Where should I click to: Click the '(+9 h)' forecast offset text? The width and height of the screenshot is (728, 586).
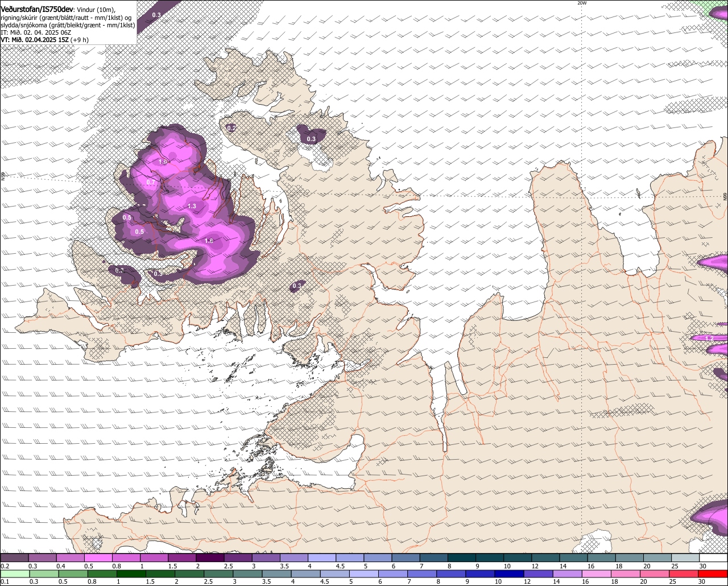click(x=80, y=40)
